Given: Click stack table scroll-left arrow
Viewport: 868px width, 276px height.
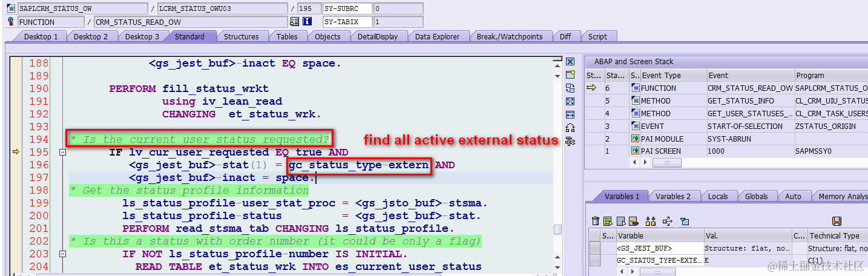Looking at the screenshot, I should coord(635,162).
